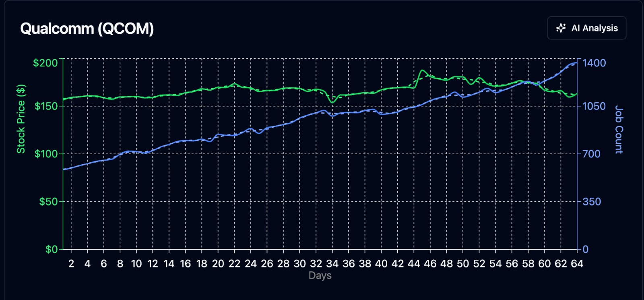Click the $150 stock price tick label
Viewport: 644px width, 300px height.
(x=45, y=106)
